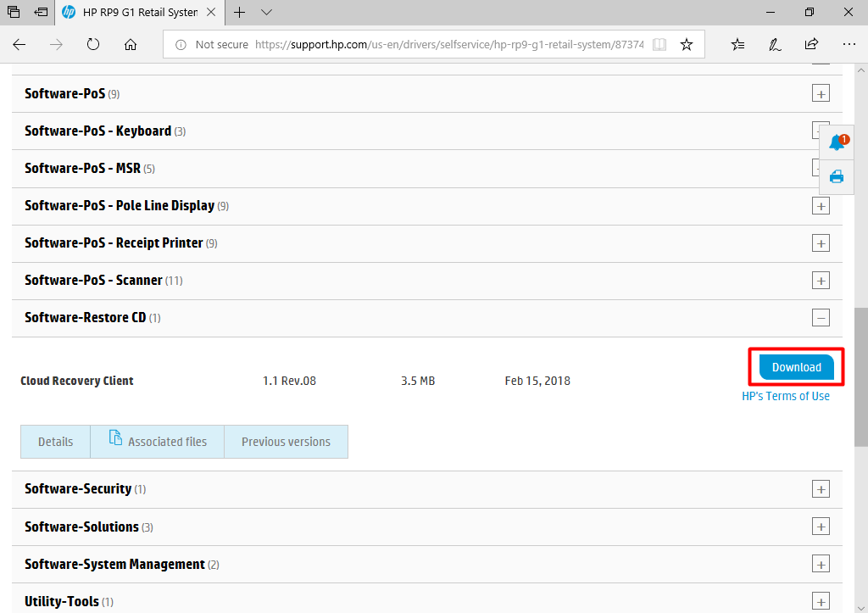Click the Software-Restore CD heading

[x=86, y=318]
